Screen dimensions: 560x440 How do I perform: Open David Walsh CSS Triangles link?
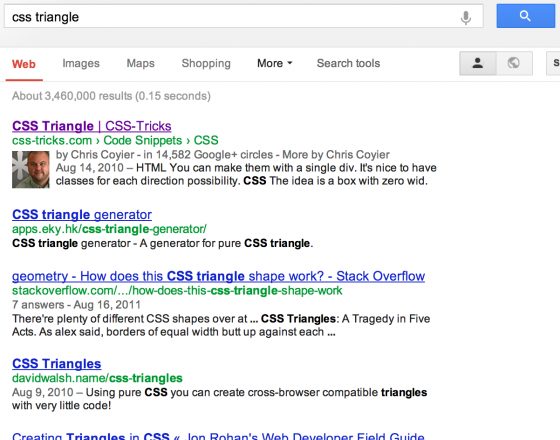[x=56, y=364]
